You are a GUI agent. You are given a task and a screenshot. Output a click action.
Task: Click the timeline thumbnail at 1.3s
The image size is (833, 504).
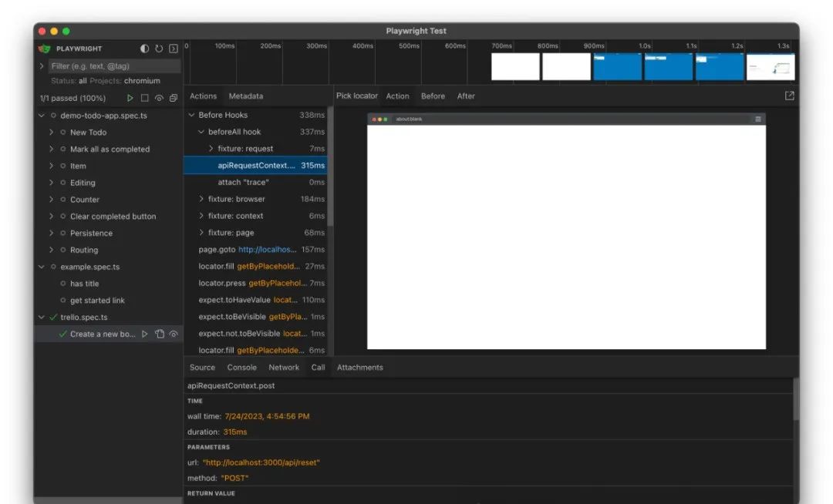(771, 66)
